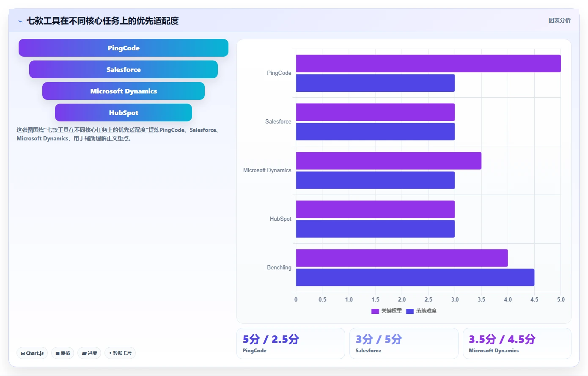This screenshot has height=376, width=588.
Task: Click the 4.5 x-axis tick label
Action: pos(534,299)
